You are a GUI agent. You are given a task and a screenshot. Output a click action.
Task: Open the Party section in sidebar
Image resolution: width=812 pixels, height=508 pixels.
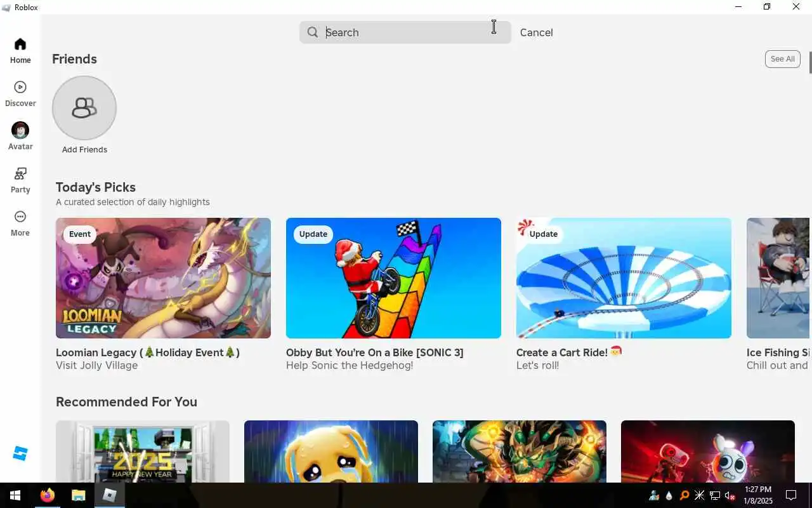coord(20,180)
